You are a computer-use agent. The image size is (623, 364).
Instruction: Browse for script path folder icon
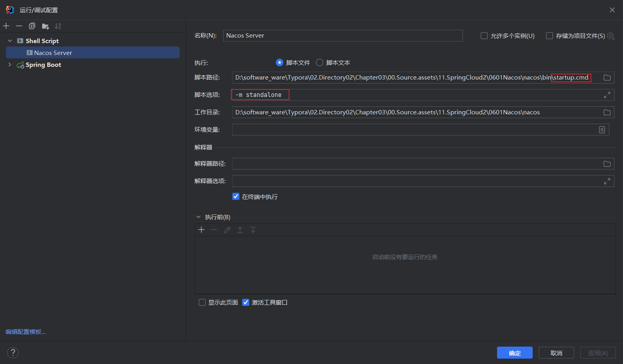[607, 78]
